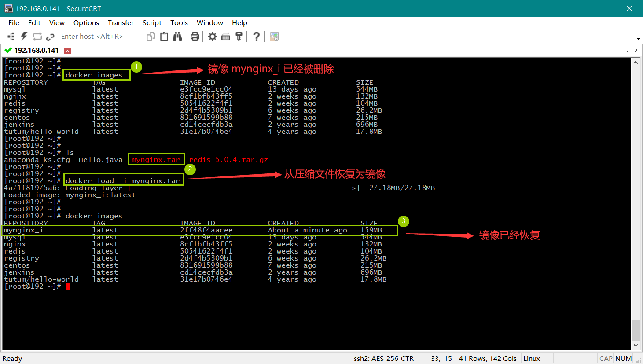Click the Print icon

[x=195, y=37]
